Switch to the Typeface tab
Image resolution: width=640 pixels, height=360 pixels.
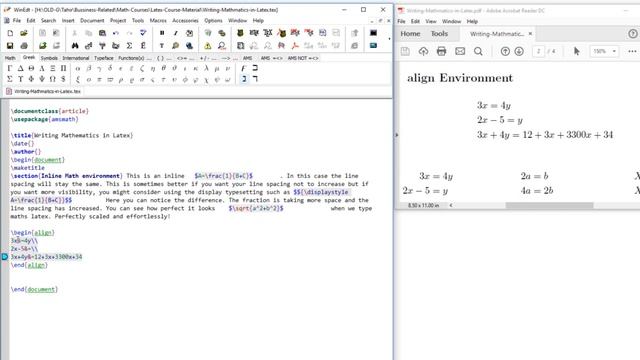(x=104, y=58)
